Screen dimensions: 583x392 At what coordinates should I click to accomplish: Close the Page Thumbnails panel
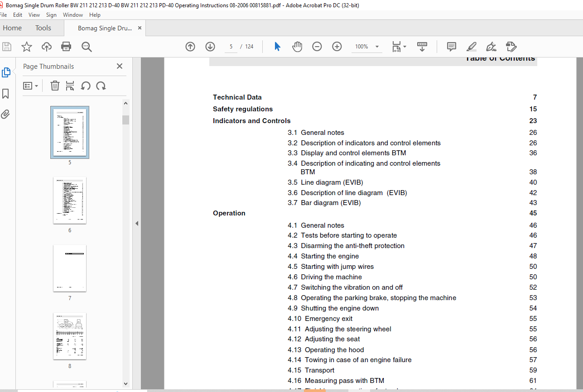120,66
